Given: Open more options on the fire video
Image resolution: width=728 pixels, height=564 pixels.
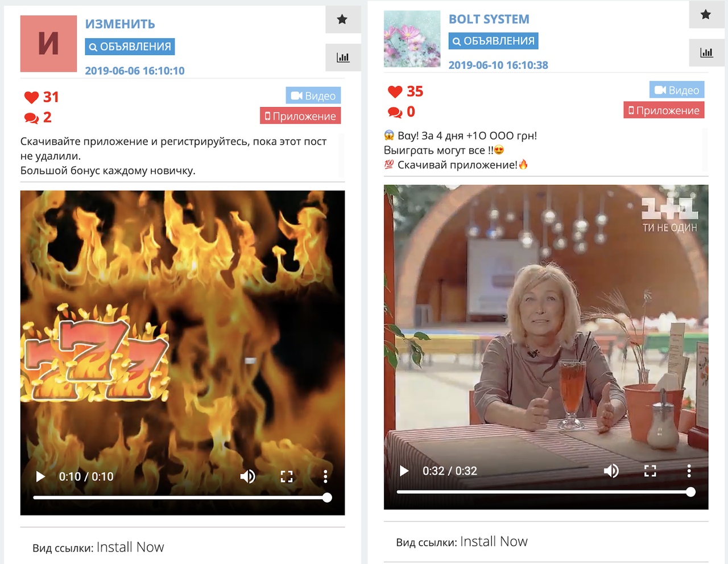Looking at the screenshot, I should point(325,476).
